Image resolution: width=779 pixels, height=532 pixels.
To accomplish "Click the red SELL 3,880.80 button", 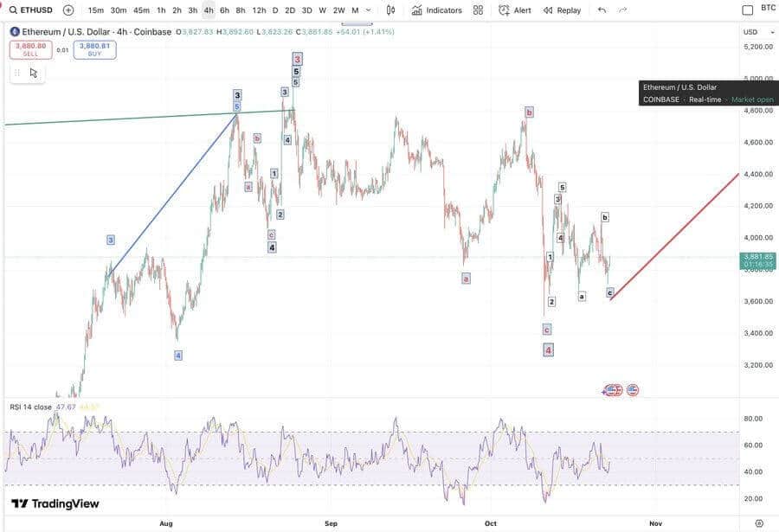I will [24, 49].
